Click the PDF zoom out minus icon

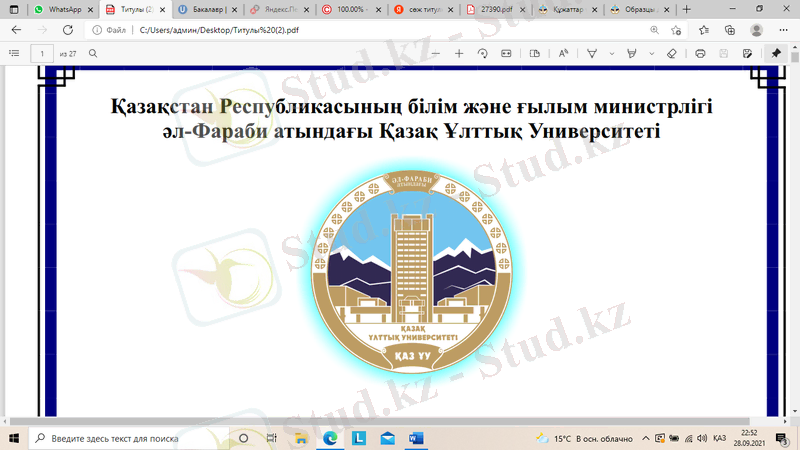click(x=436, y=53)
